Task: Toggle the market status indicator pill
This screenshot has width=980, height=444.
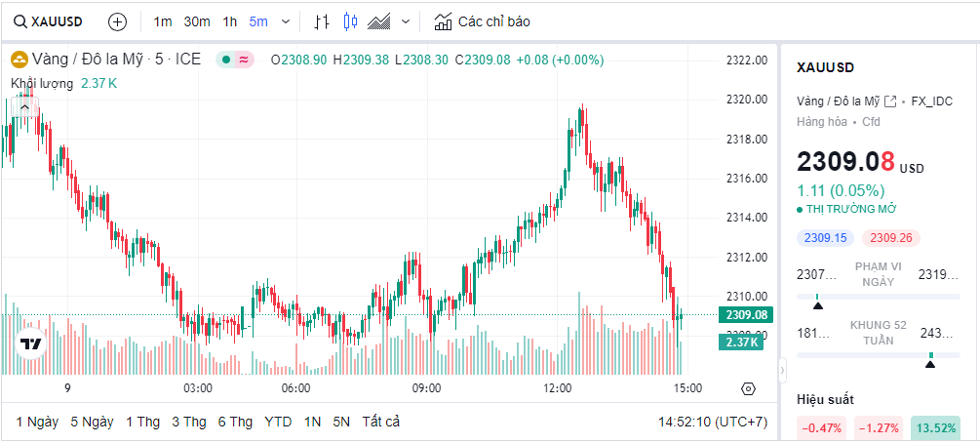Action: tap(234, 60)
